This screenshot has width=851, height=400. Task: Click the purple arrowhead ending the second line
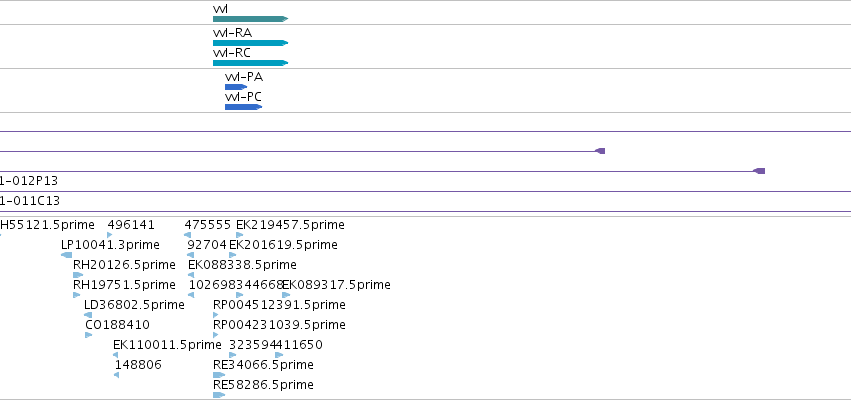[600, 151]
